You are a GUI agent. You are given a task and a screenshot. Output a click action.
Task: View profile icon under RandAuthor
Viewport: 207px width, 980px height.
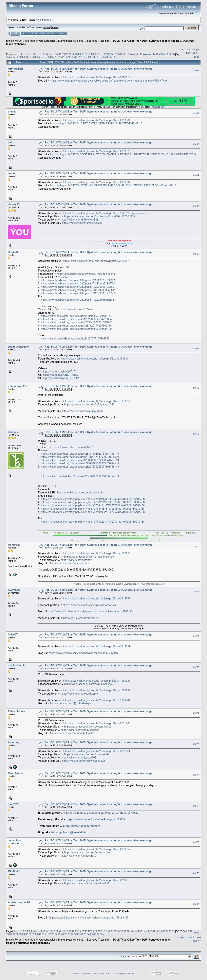pyautogui.click(x=10, y=798)
